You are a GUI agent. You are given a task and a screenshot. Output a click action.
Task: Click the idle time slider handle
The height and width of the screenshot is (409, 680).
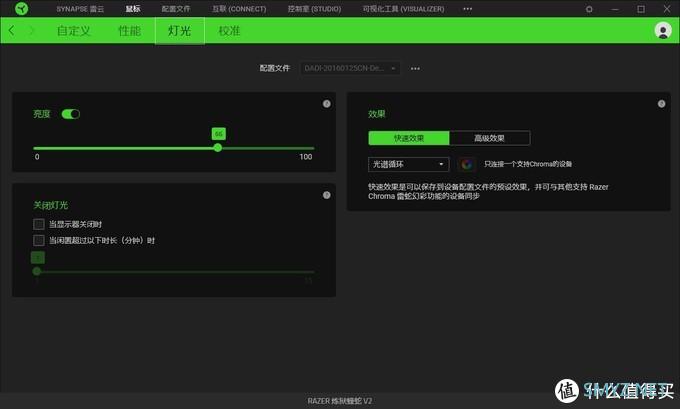coord(37,272)
